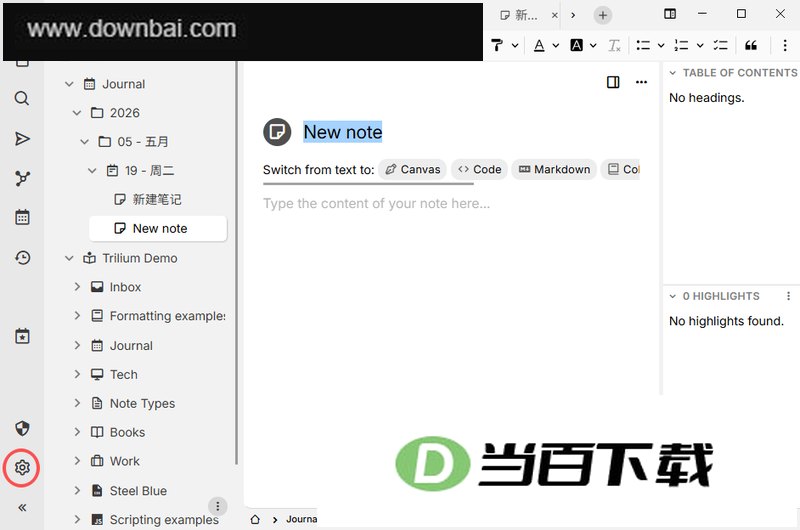Open font color dropdown arrow

tap(556, 45)
